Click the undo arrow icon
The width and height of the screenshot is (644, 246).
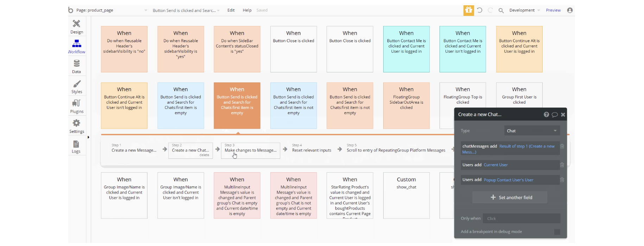(480, 10)
